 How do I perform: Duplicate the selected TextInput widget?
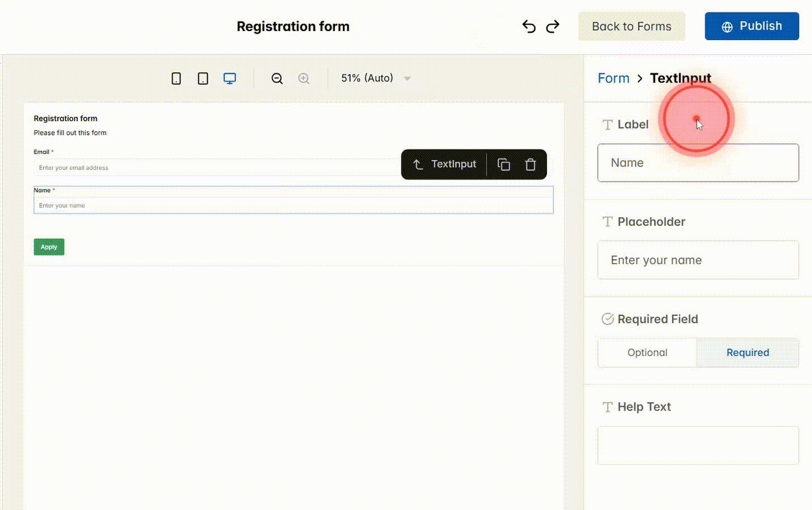(x=504, y=164)
